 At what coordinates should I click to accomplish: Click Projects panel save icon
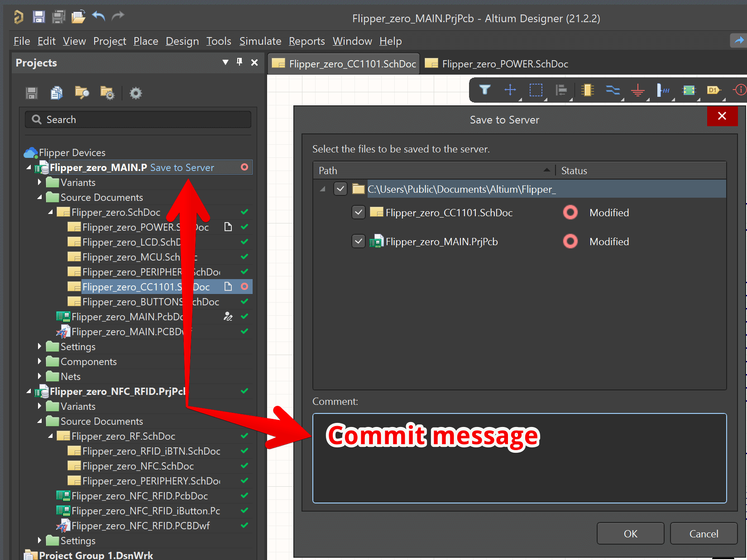tap(32, 93)
